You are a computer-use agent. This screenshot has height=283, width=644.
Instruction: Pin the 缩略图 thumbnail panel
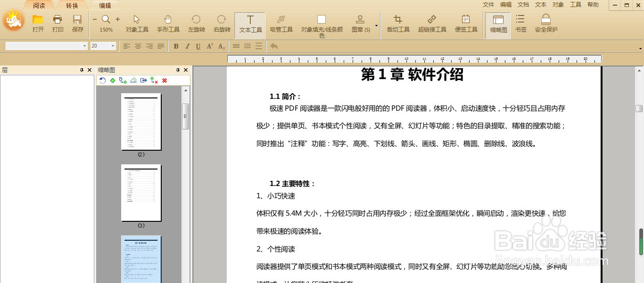(178, 70)
